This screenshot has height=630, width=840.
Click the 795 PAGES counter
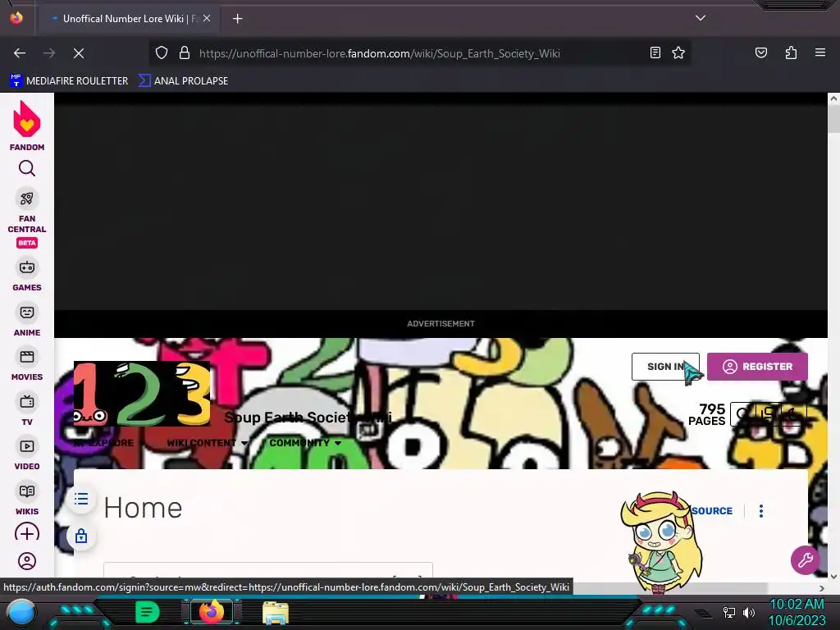click(x=706, y=414)
